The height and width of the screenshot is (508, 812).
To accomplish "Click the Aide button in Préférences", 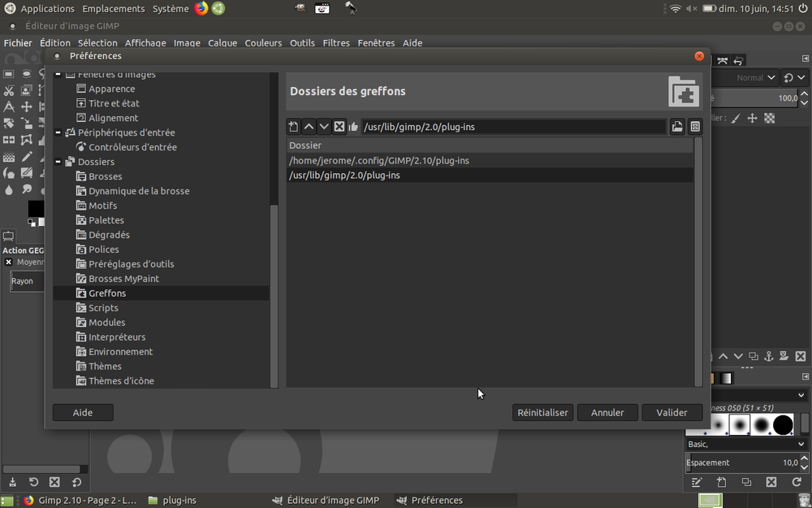I will pos(83,413).
